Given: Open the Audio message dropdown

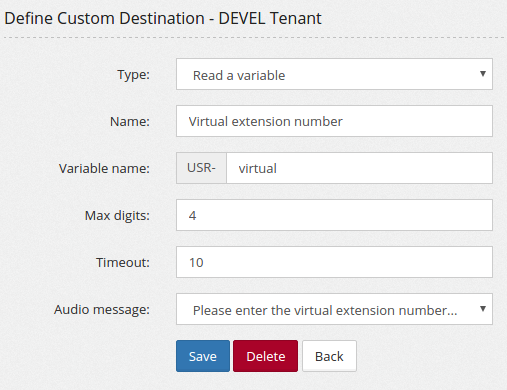Looking at the screenshot, I should pos(334,309).
